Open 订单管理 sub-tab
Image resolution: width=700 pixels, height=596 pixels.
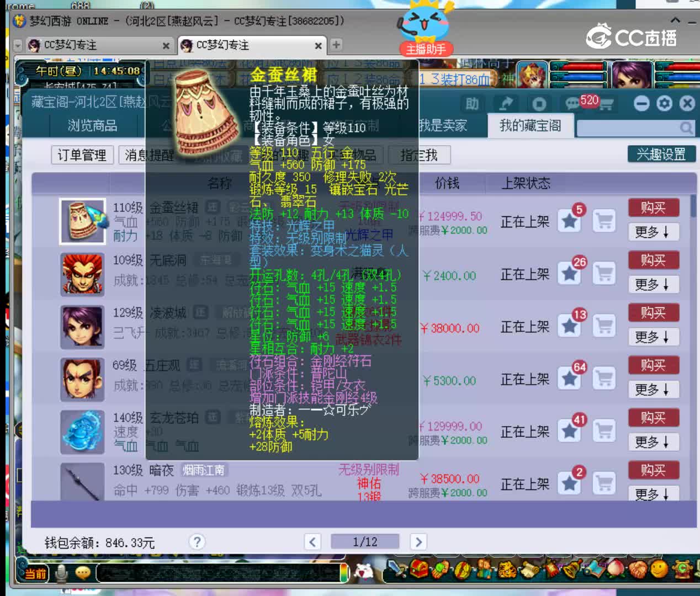point(82,155)
